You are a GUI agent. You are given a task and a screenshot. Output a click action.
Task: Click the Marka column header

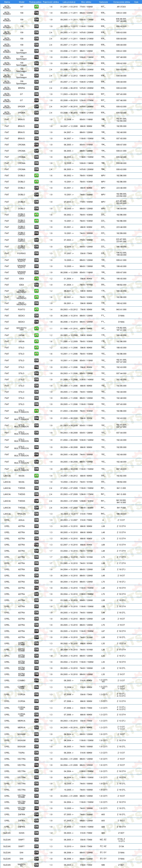click(7, 2)
